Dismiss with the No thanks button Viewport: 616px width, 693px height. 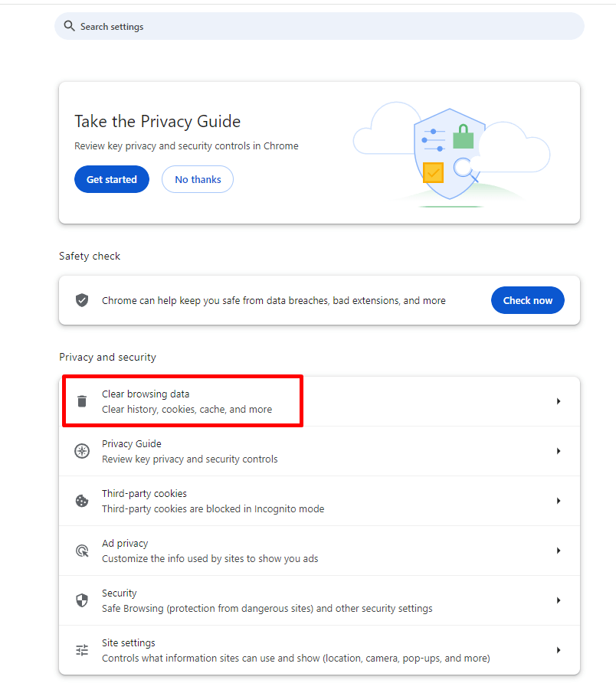pyautogui.click(x=198, y=179)
